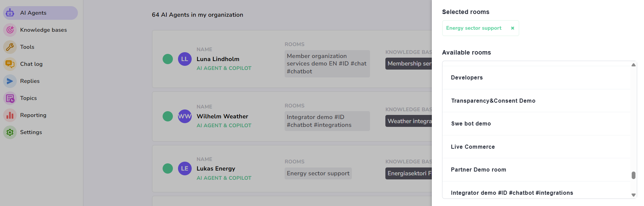The height and width of the screenshot is (206, 644).
Task: Click the Topics icon in sidebar
Action: [x=10, y=98]
